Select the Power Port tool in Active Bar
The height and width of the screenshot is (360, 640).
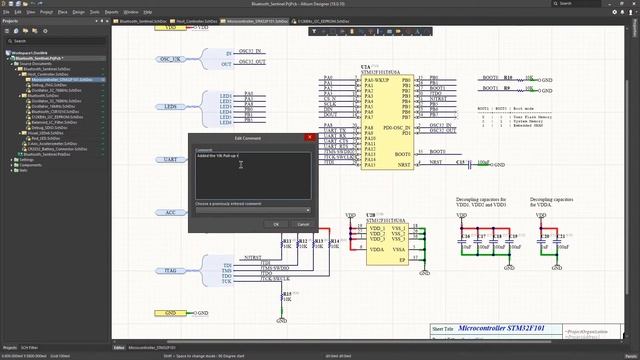click(x=371, y=31)
